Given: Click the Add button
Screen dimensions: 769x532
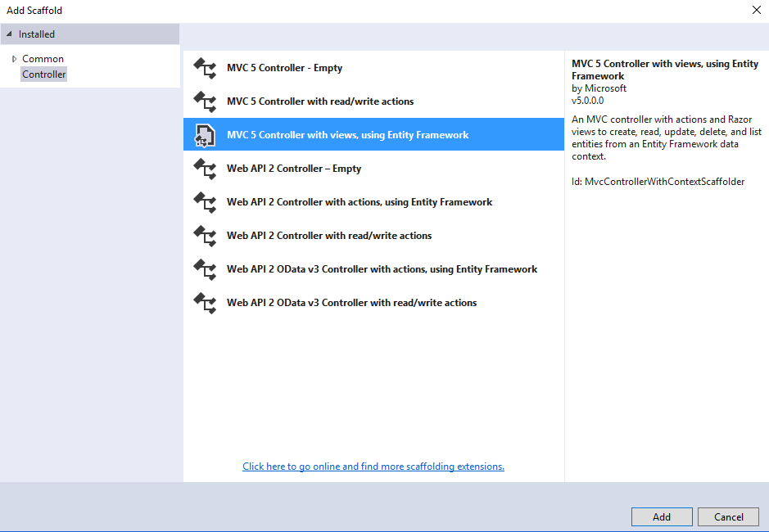Looking at the screenshot, I should (662, 516).
